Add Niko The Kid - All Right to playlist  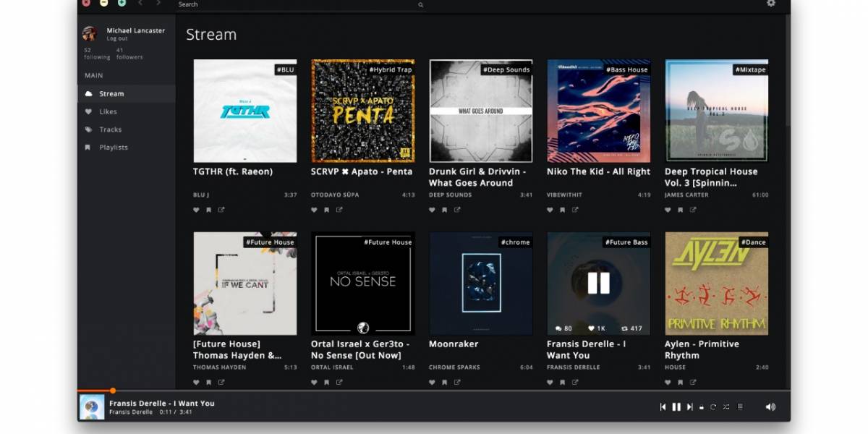[x=562, y=210]
